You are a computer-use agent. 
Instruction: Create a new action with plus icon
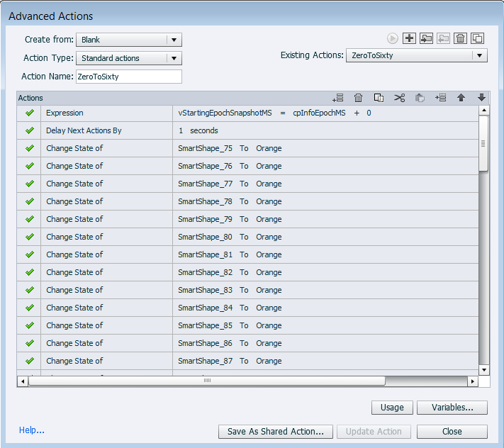[409, 39]
